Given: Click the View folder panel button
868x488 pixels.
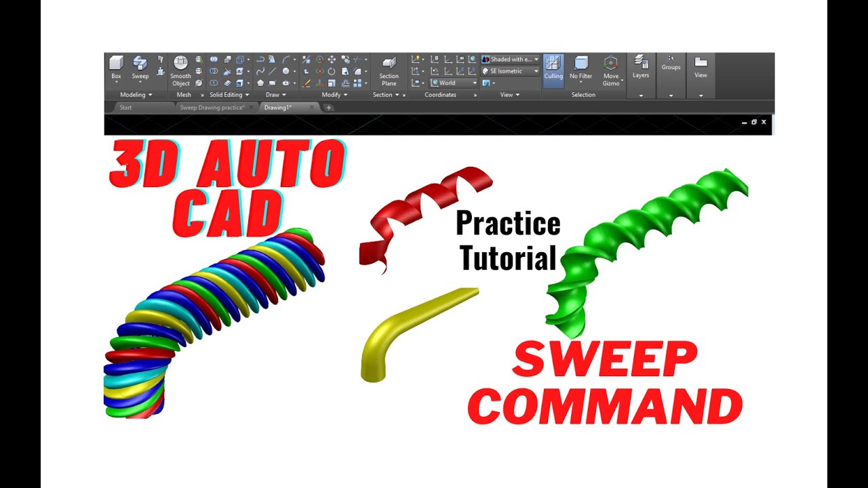Looking at the screenshot, I should coord(701,67).
